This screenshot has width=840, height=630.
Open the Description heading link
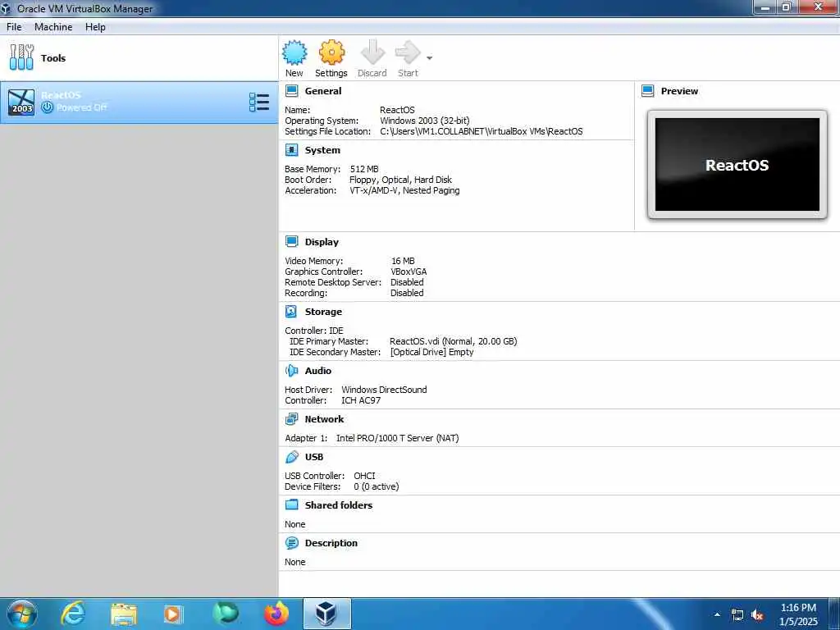(331, 543)
